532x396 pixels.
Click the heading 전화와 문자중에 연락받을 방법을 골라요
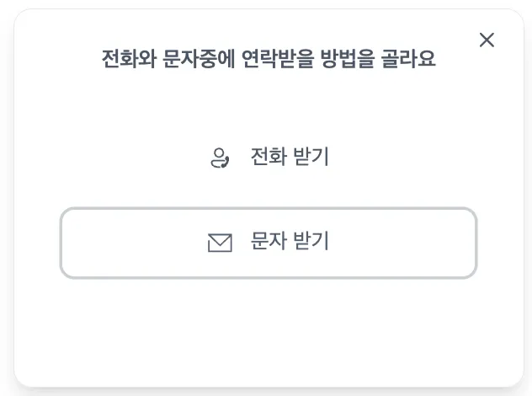pos(268,60)
